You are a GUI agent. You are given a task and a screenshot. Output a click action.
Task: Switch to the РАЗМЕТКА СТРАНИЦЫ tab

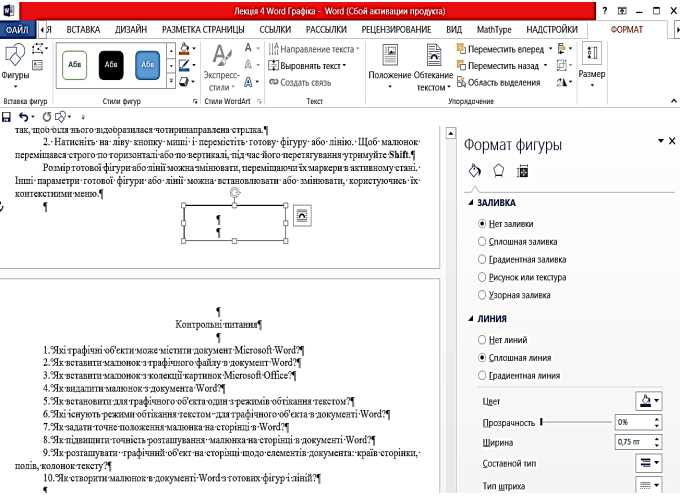pos(203,30)
